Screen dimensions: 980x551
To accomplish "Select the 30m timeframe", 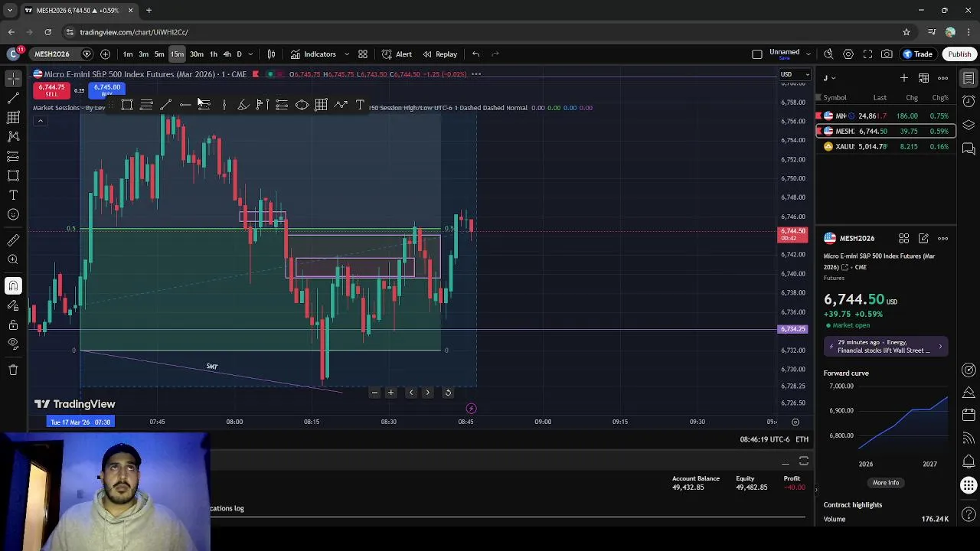I will coord(197,54).
